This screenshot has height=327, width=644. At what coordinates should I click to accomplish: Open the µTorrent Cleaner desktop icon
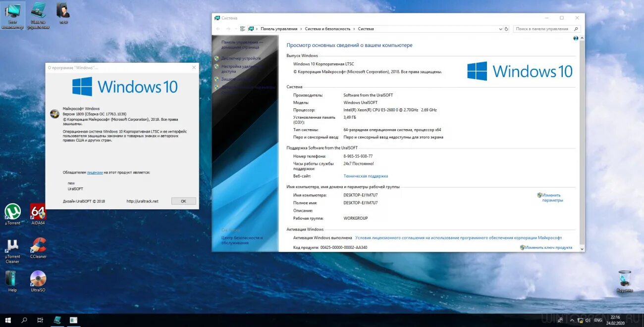pos(12,251)
